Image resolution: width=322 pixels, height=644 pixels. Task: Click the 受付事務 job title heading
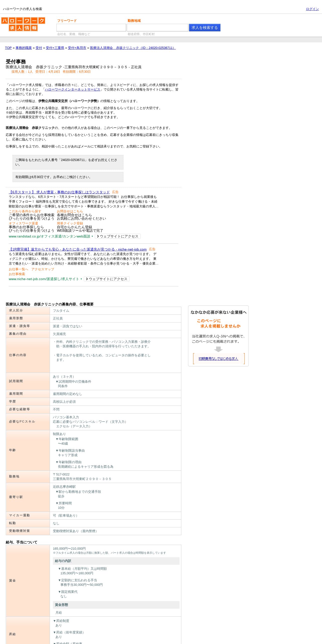click(16, 62)
